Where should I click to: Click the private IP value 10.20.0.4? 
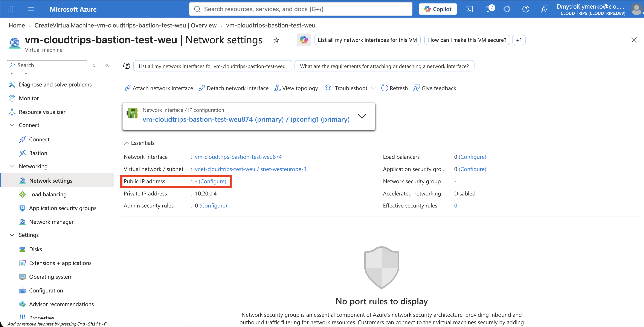tap(206, 194)
